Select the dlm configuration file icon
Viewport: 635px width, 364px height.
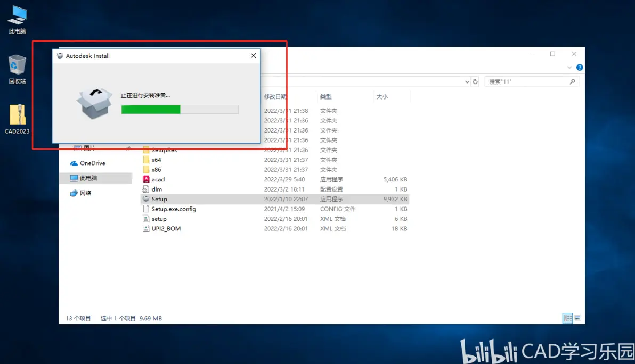pos(146,189)
